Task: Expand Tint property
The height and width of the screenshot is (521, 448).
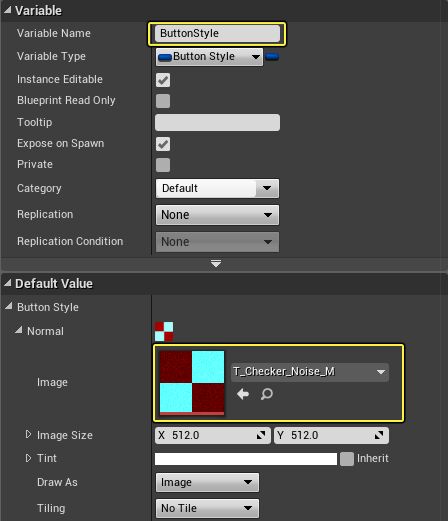Action: (x=29, y=458)
